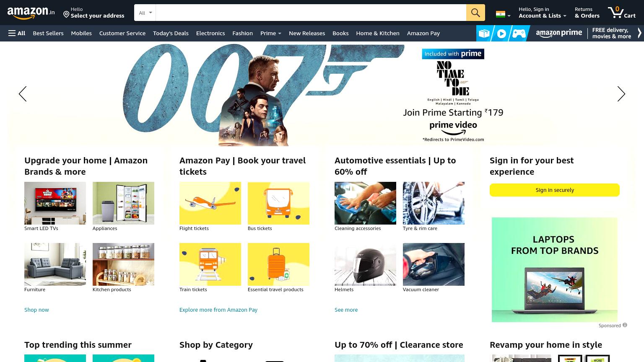Click the Amazon.in logo

(x=31, y=13)
